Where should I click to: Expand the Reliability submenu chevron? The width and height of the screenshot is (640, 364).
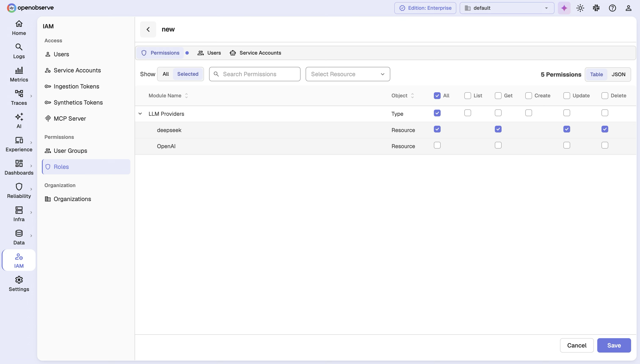click(31, 189)
